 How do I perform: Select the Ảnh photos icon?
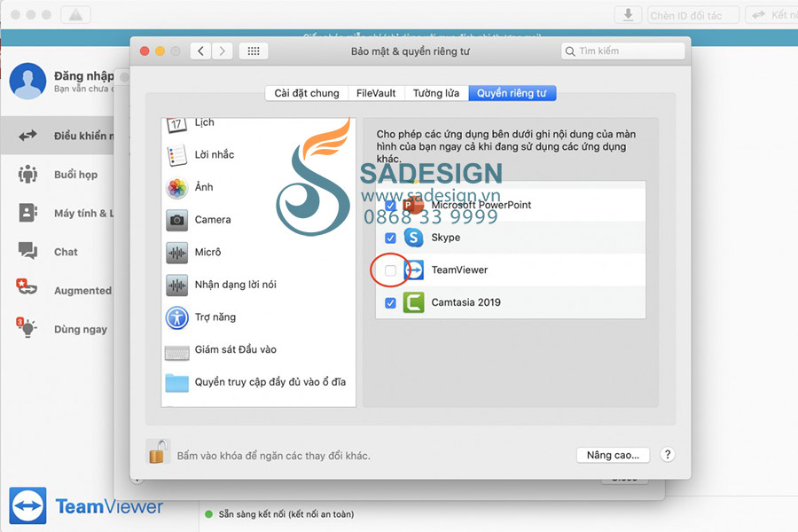pyautogui.click(x=177, y=188)
